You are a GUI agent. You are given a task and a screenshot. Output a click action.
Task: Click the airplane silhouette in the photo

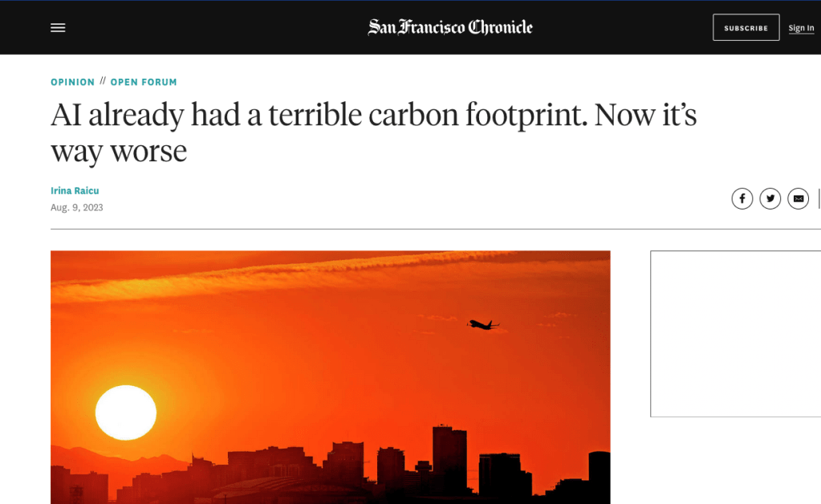(482, 324)
